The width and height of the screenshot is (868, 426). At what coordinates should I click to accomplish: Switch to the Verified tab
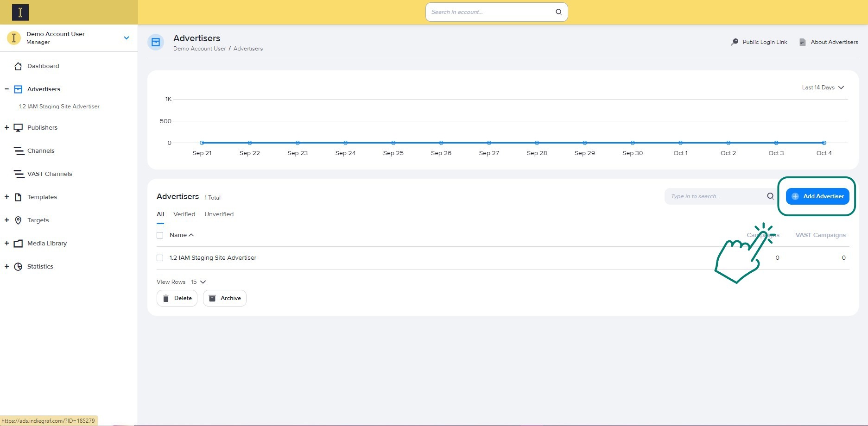point(184,214)
